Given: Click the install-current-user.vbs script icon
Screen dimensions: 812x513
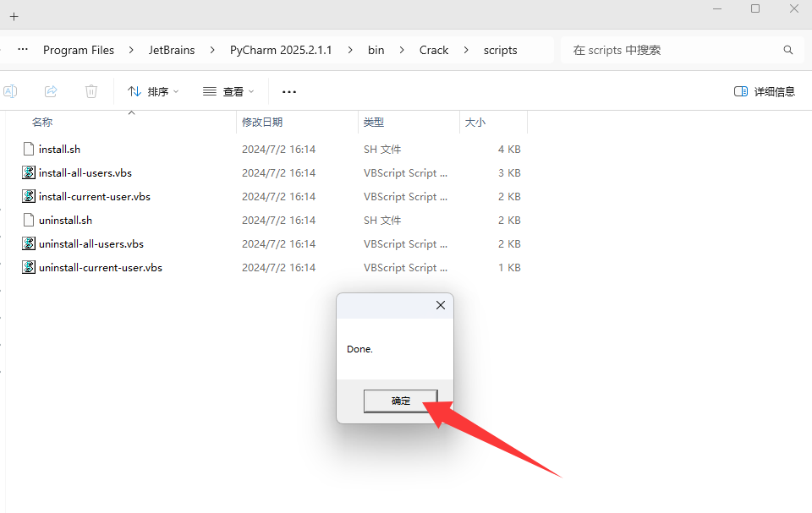Looking at the screenshot, I should [x=29, y=196].
